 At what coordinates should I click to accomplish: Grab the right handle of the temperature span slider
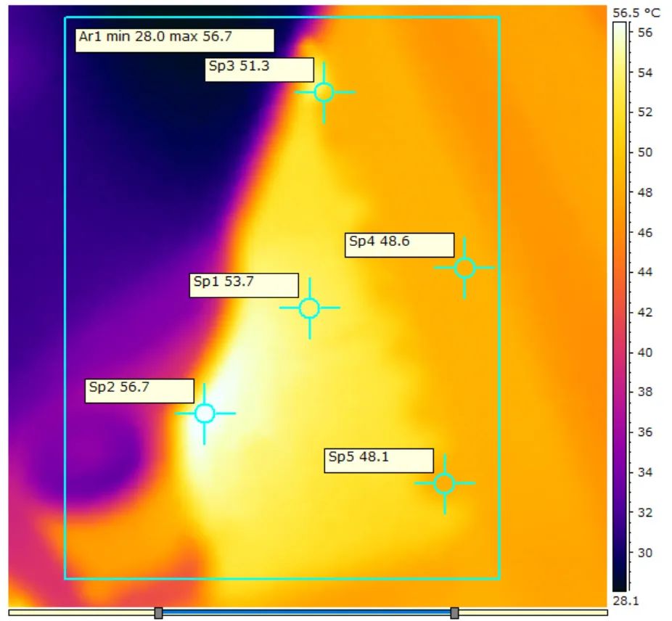[x=455, y=613]
